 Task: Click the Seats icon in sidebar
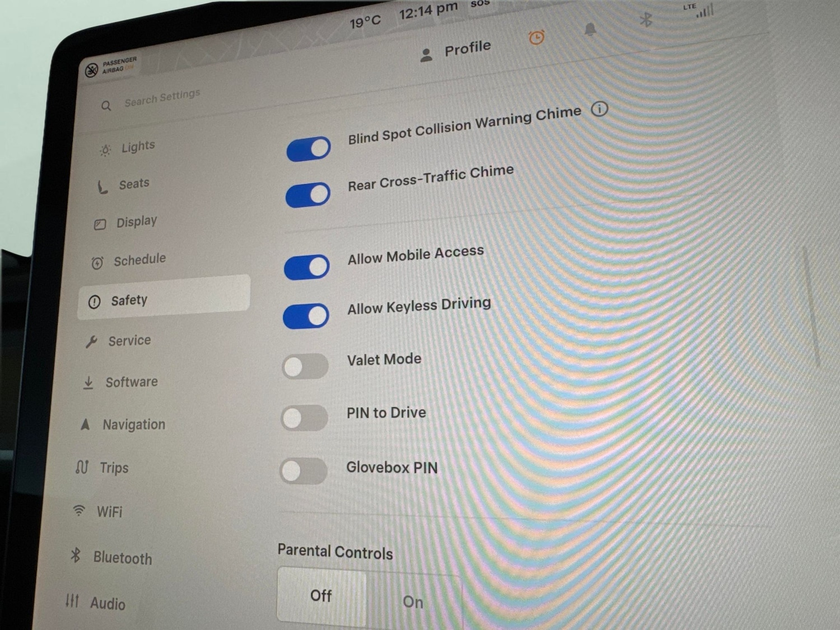click(102, 187)
